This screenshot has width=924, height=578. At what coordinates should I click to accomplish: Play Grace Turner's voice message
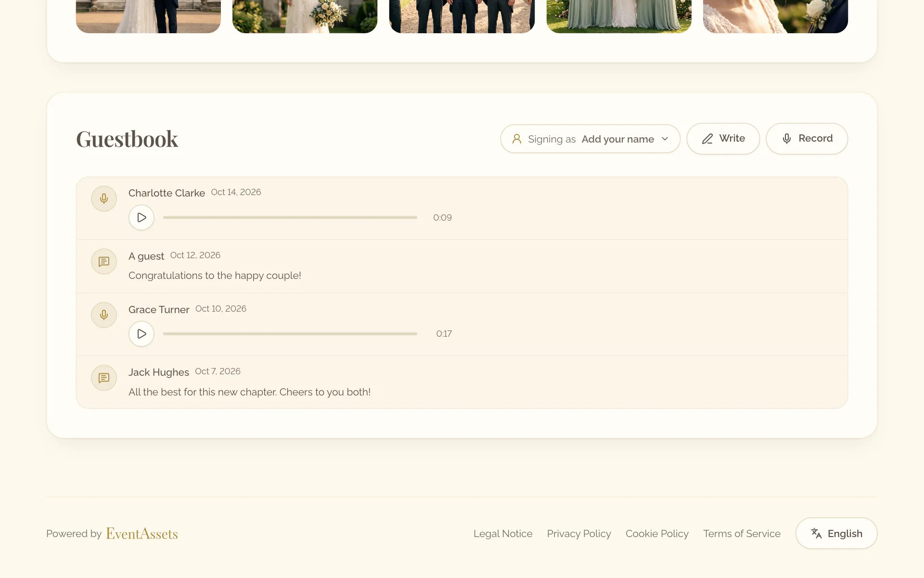tap(141, 334)
